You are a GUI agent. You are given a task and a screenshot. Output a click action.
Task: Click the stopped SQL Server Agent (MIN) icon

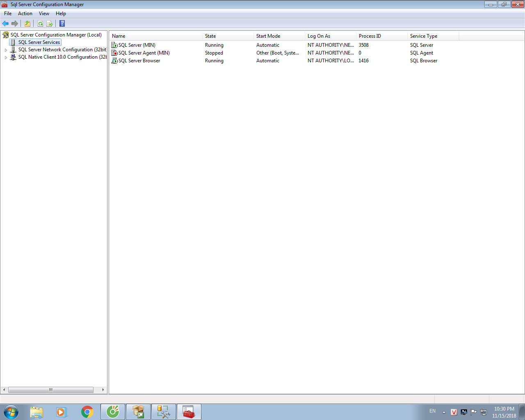[114, 53]
